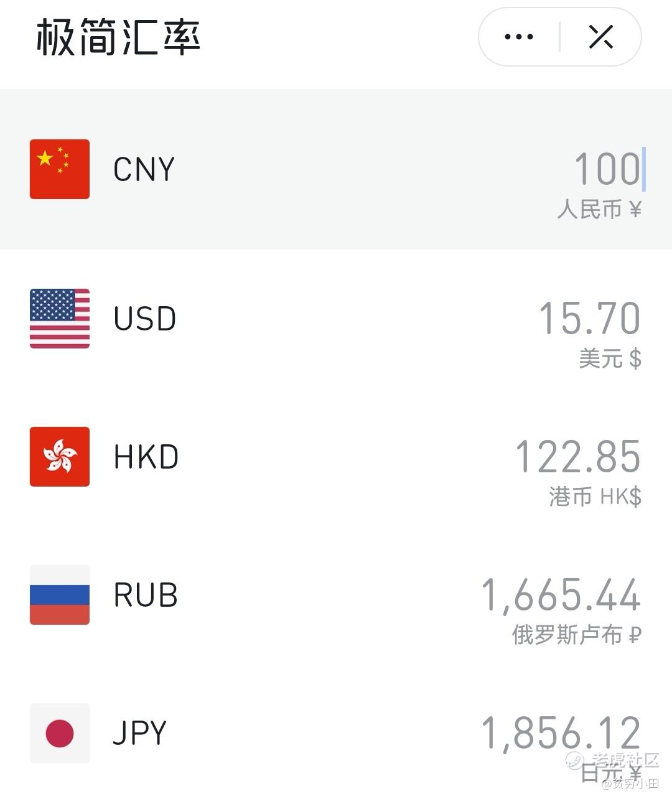Viewport: 672px width, 799px height.
Task: Tap the United States flag icon
Action: pos(60,319)
